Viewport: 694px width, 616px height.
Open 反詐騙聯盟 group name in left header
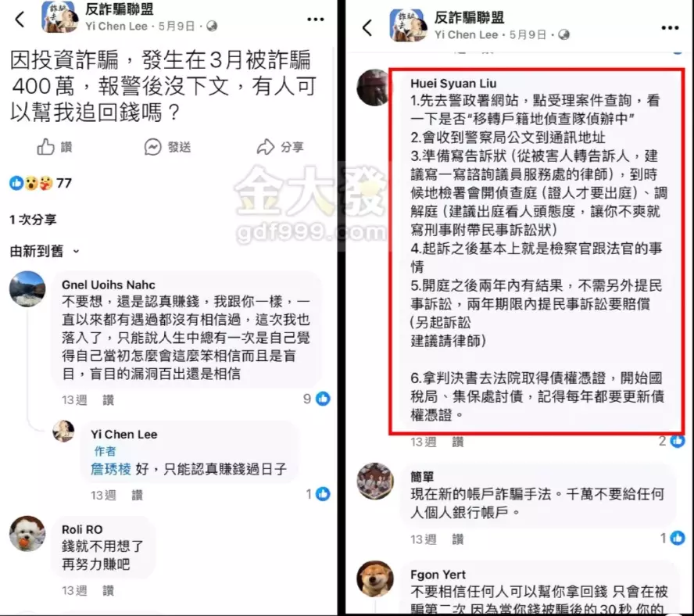(x=120, y=9)
